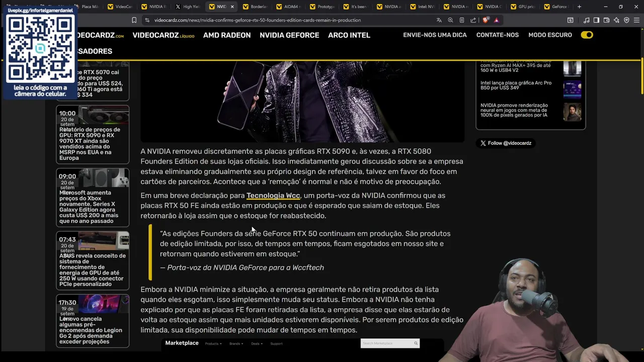Click the VPN shield icon in toolbar
Image resolution: width=644 pixels, height=362 pixels.
(x=626, y=20)
